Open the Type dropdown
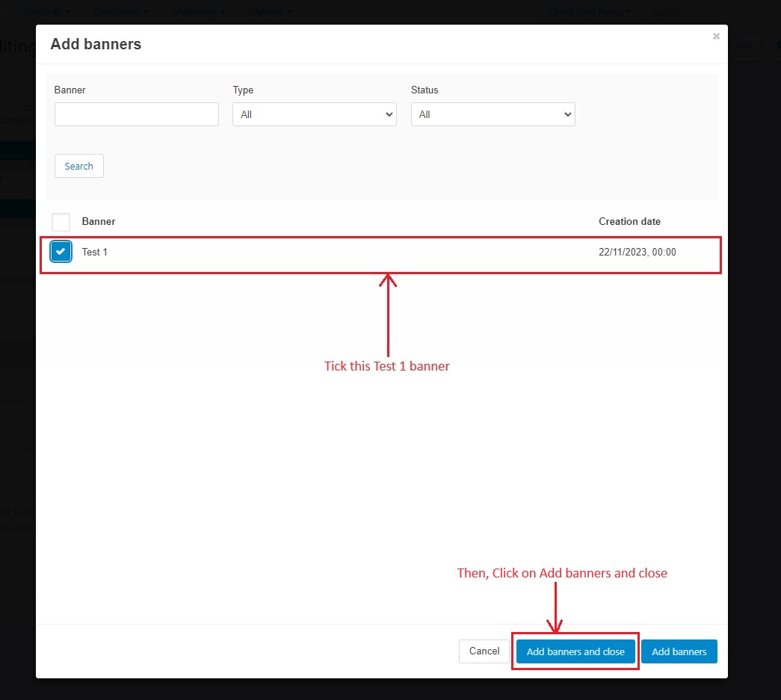The image size is (781, 700). point(315,114)
